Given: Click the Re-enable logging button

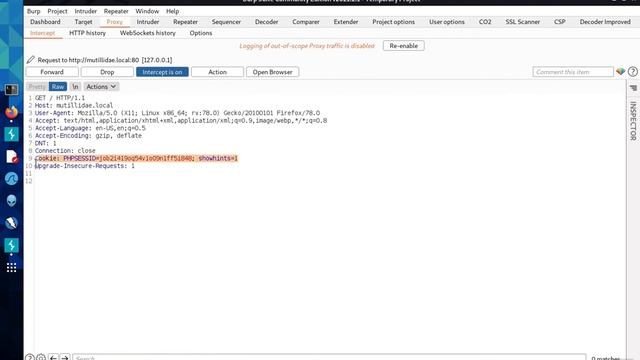Looking at the screenshot, I should tap(403, 46).
